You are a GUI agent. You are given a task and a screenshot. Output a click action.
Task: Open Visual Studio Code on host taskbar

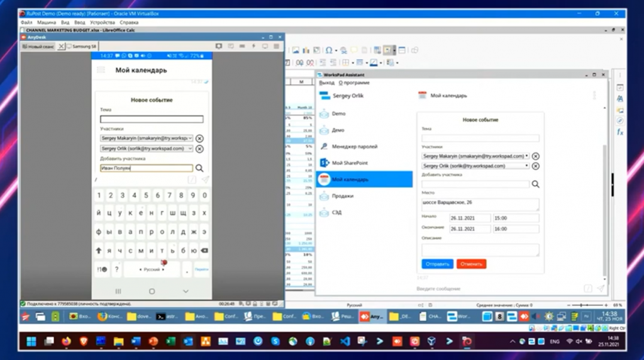(345, 341)
